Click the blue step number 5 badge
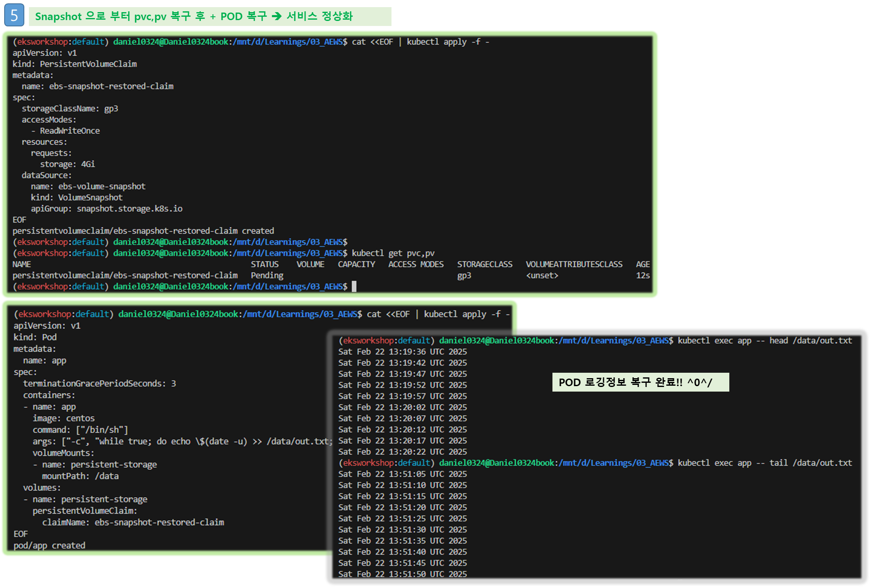The height and width of the screenshot is (588, 871). (14, 15)
